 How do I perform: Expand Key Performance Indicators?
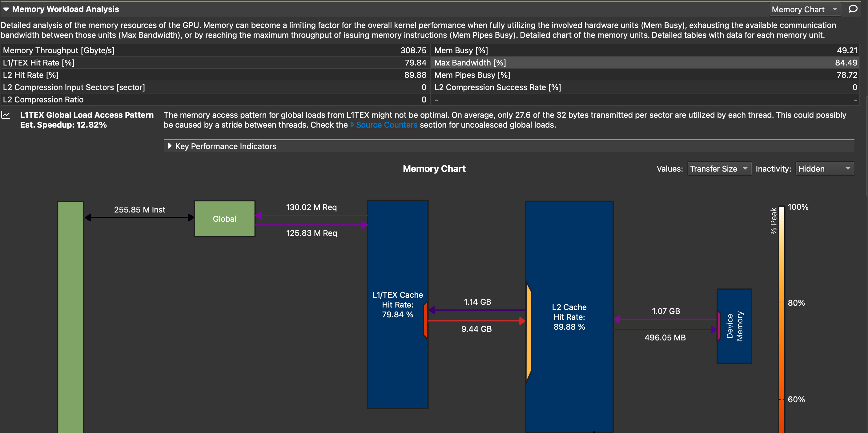click(170, 146)
